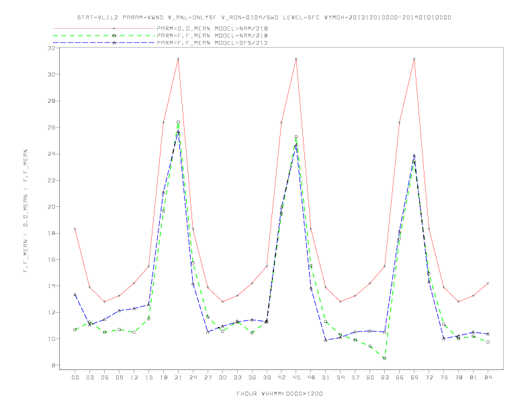The image size is (532, 411).
Task: Click x-axis tick label 48
Action: (x=311, y=377)
